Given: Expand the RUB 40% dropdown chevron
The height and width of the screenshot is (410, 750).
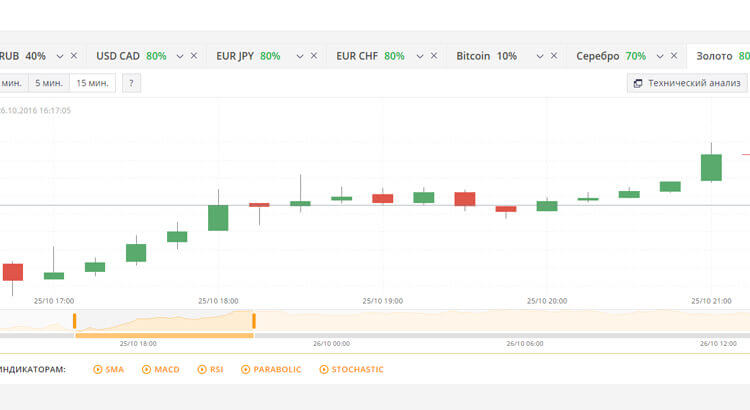Looking at the screenshot, I should pos(60,56).
